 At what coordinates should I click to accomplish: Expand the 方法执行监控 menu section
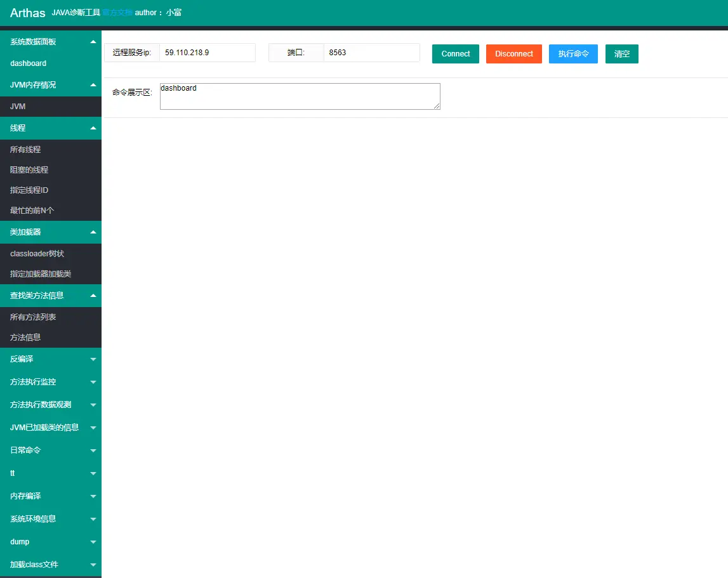pos(51,381)
